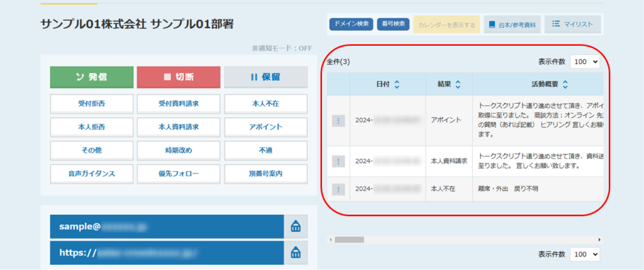Sort the table by the 結果 column arrows
The height and width of the screenshot is (270, 644).
click(458, 84)
